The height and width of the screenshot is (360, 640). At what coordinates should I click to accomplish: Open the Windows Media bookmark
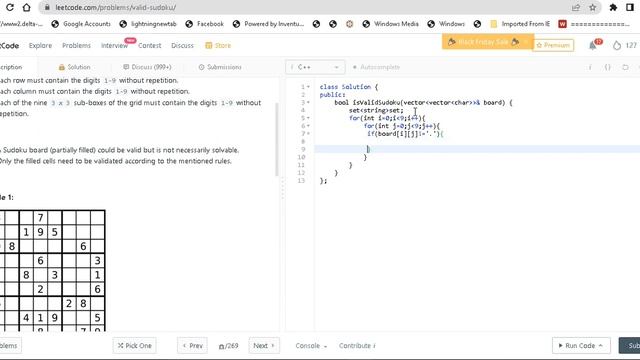click(x=391, y=24)
